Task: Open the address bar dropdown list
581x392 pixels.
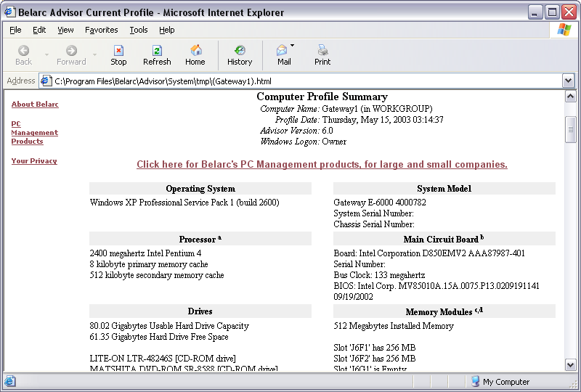Action: pos(568,81)
